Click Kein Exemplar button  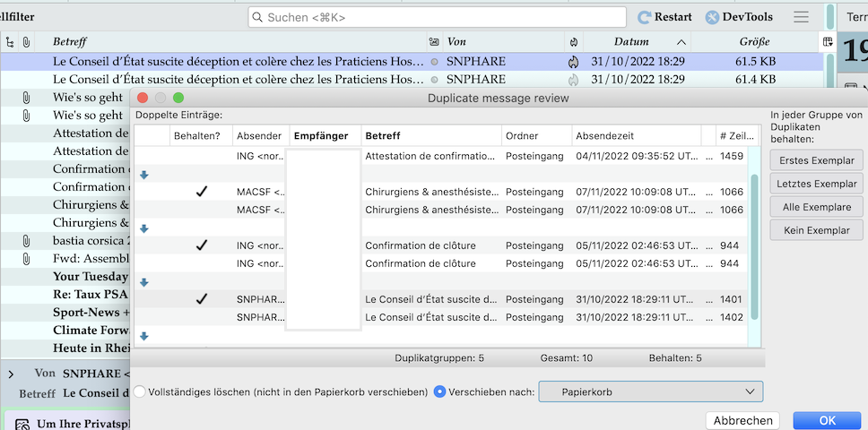tap(817, 230)
